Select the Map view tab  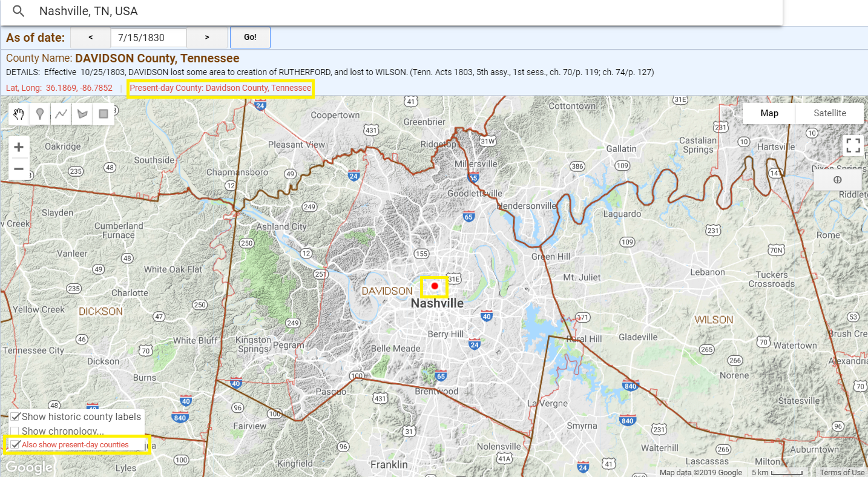(x=768, y=113)
